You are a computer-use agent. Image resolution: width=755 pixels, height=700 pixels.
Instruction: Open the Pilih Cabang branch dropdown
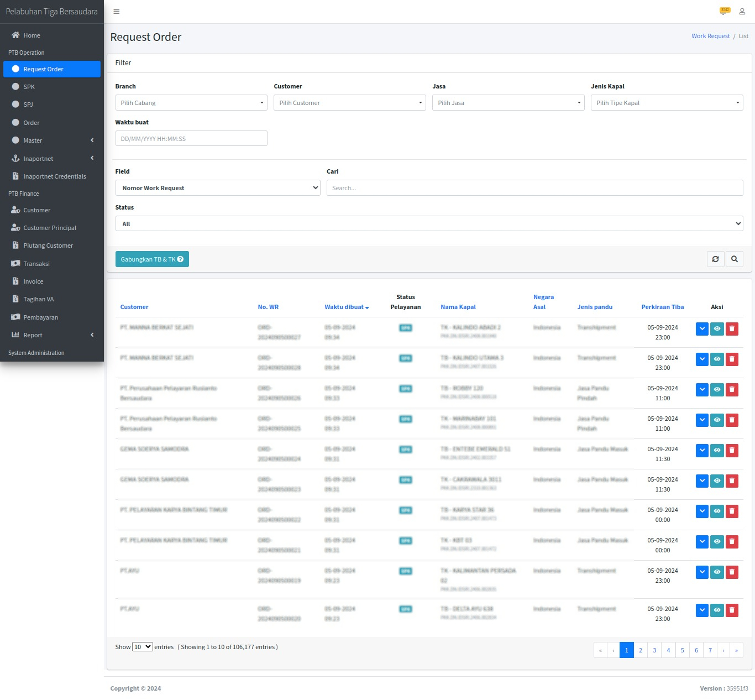coord(191,103)
